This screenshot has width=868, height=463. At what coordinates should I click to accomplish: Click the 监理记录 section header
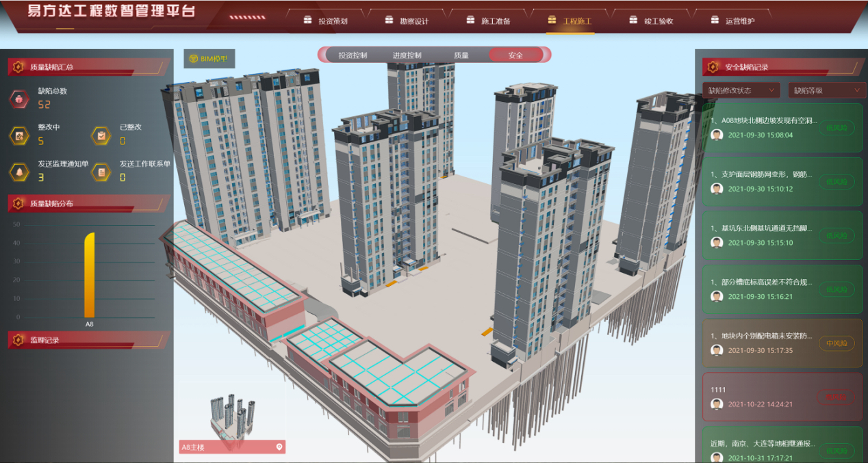coord(88,340)
